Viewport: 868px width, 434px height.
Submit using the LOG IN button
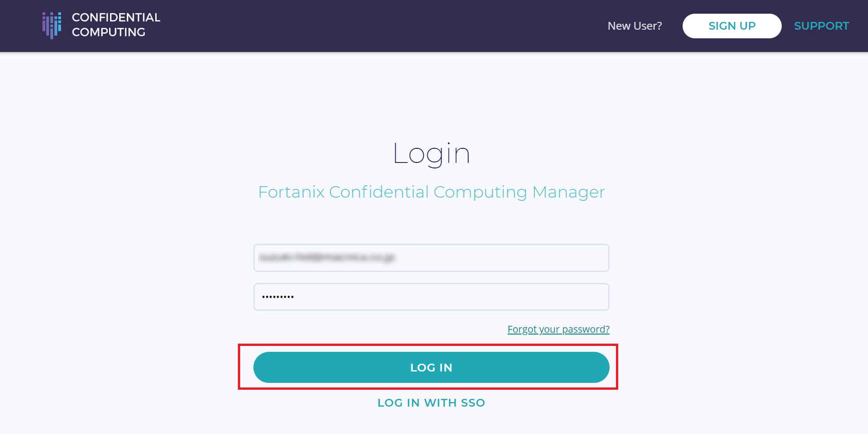(431, 367)
